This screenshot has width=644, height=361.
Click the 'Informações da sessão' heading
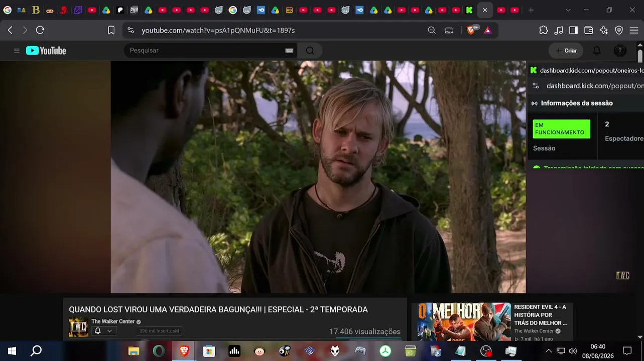[577, 103]
